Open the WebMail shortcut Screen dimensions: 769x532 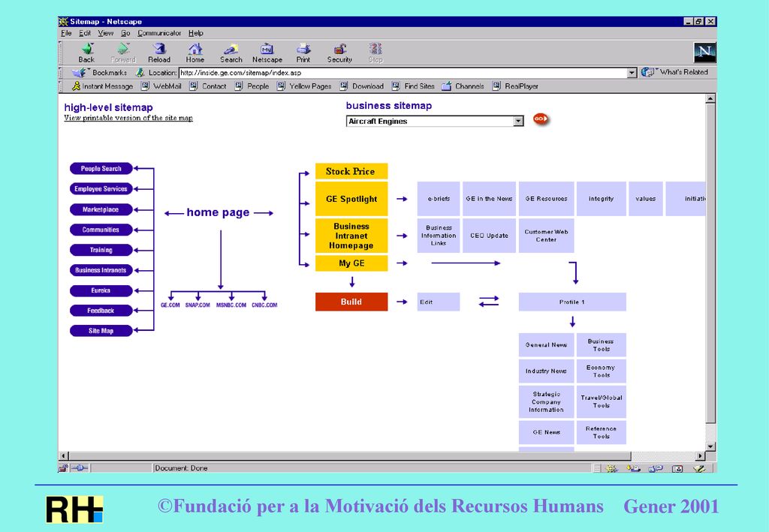click(x=161, y=86)
